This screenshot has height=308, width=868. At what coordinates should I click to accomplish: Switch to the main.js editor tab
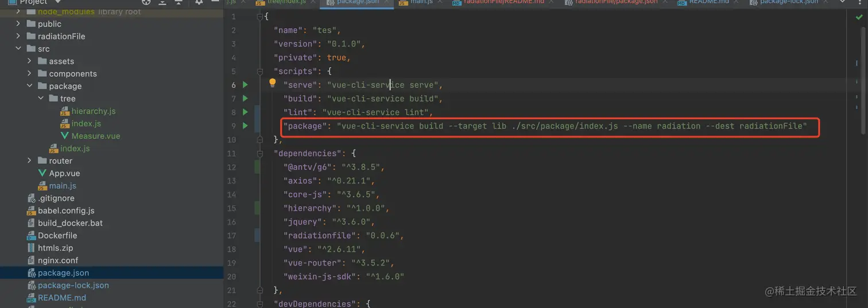421,2
